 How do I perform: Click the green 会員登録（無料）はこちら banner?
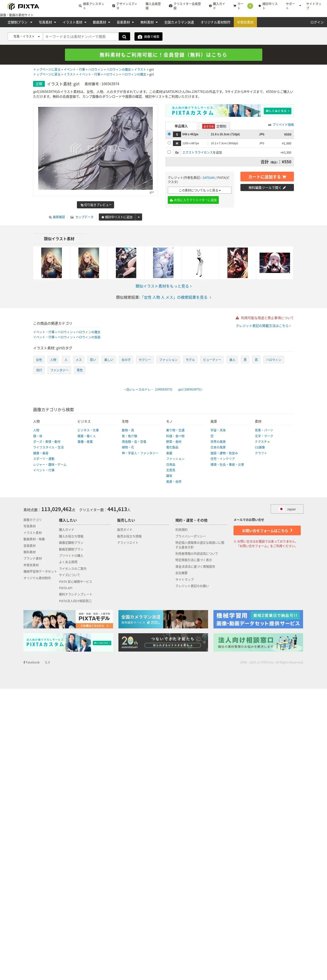[163, 55]
